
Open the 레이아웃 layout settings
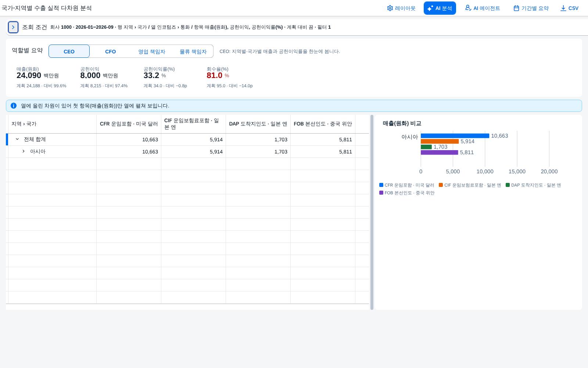coord(401,8)
